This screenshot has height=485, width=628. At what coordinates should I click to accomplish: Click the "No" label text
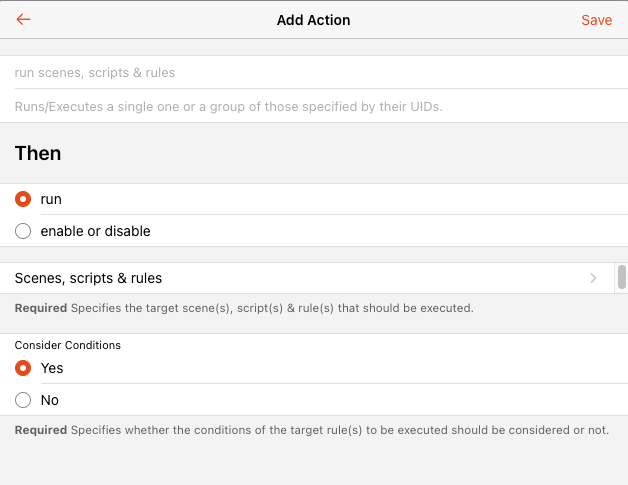point(50,400)
